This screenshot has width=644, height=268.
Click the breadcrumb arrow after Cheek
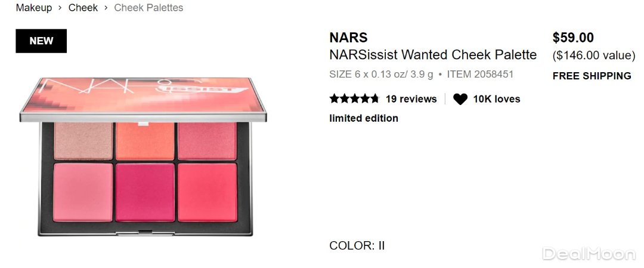[x=106, y=8]
